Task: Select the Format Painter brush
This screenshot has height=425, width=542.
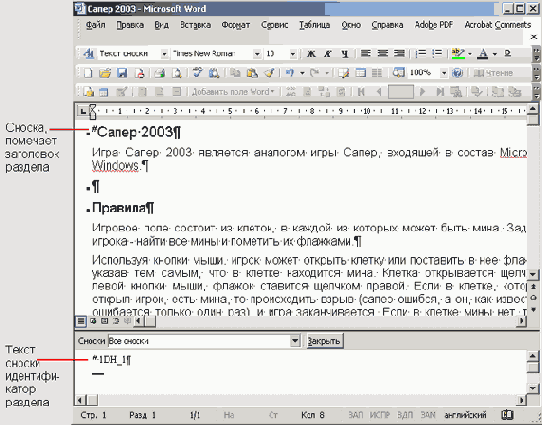Action: point(269,73)
